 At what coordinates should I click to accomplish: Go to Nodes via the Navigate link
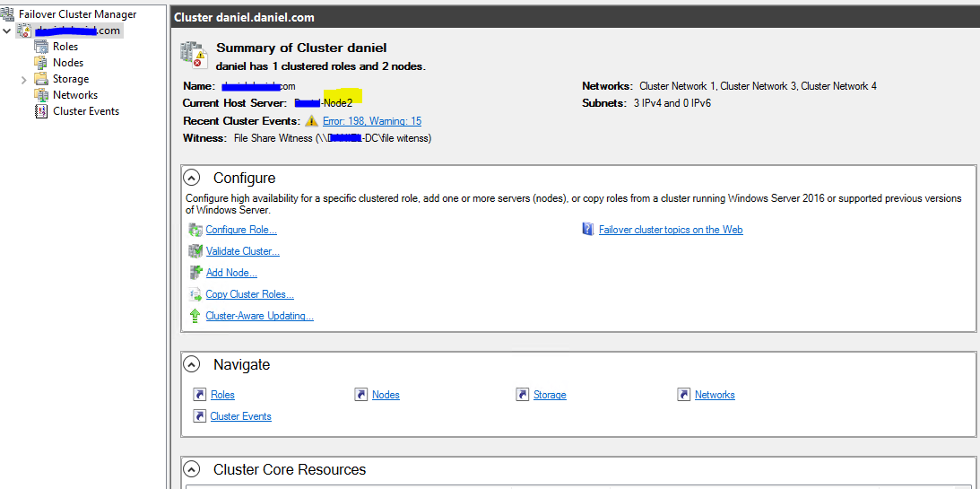click(386, 395)
